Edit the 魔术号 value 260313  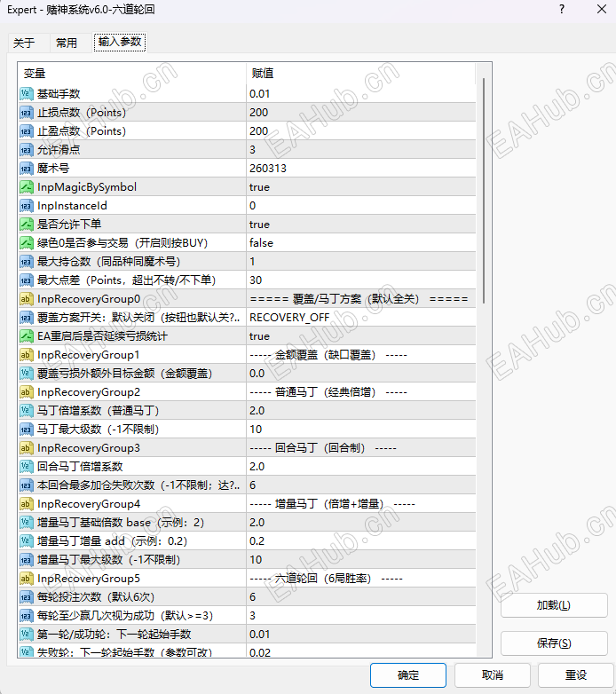[x=361, y=169]
